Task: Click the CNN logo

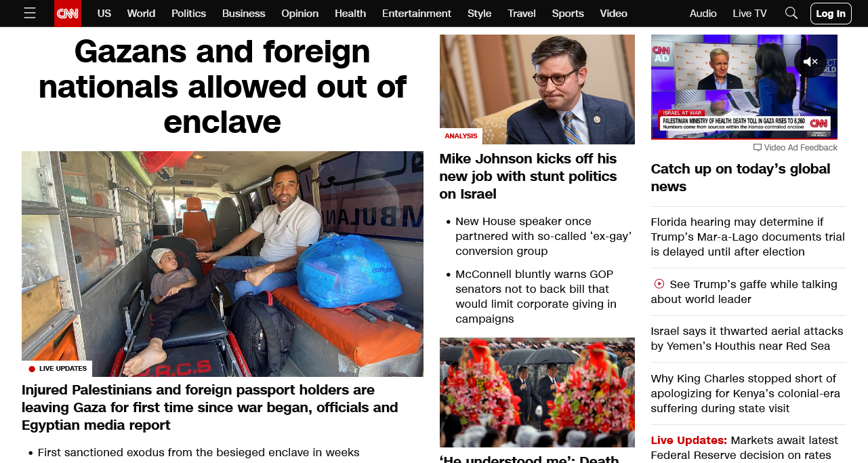Action: point(68,13)
